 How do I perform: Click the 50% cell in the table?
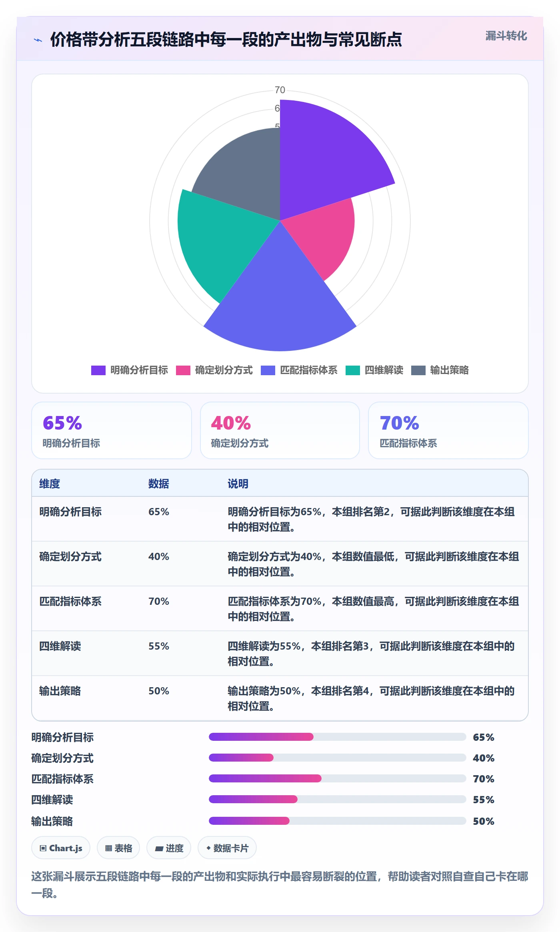[159, 691]
